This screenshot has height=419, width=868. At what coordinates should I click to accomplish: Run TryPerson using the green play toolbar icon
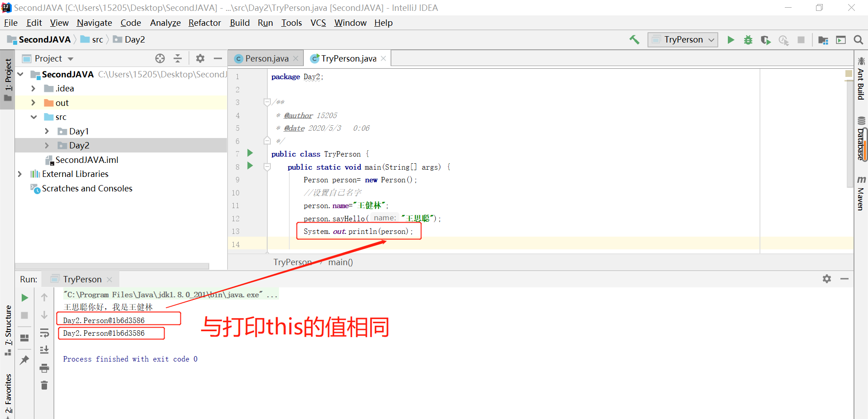pyautogui.click(x=731, y=40)
